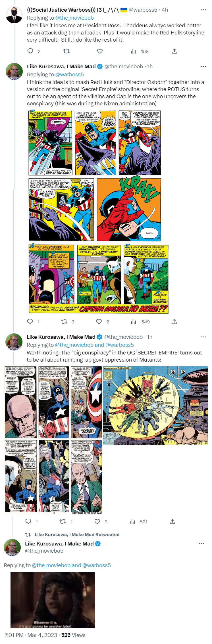Open the mutants machine comic panel image

(x=155, y=405)
